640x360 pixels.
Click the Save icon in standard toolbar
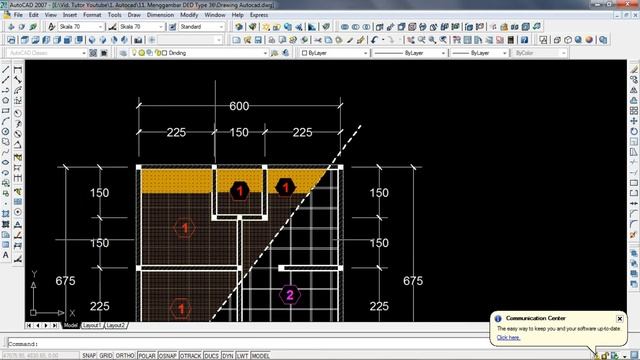(x=258, y=40)
